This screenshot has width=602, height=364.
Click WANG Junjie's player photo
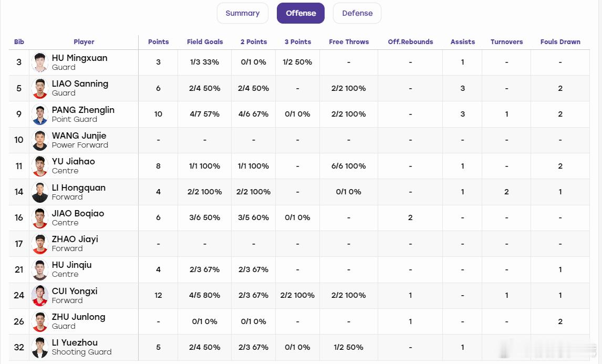click(40, 140)
